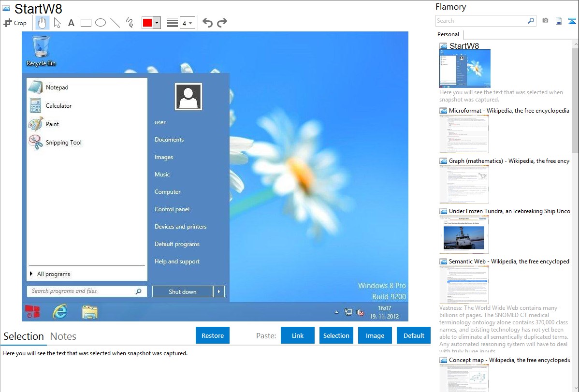Click the blue icon right of the document icon
Screen dimensions: 579x392
click(x=572, y=21)
